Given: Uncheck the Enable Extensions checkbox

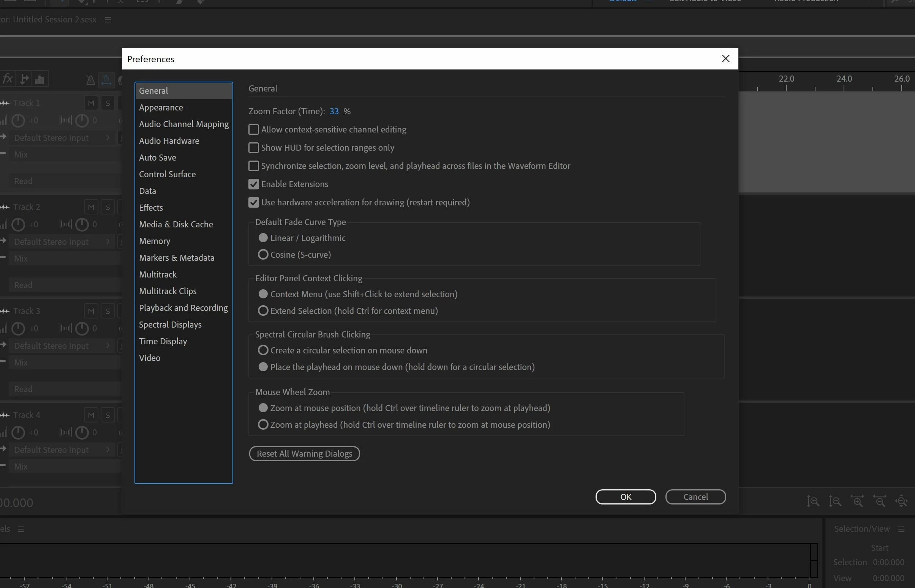Looking at the screenshot, I should tap(253, 184).
